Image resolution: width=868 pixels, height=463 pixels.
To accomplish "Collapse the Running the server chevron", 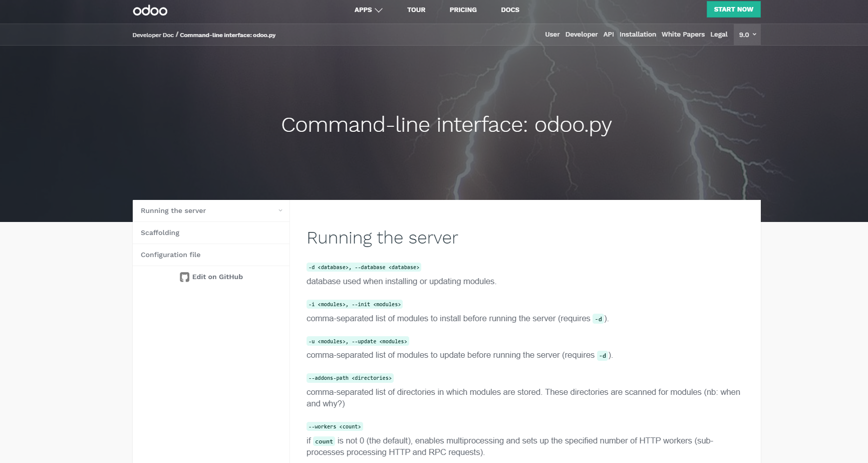I will (x=280, y=211).
